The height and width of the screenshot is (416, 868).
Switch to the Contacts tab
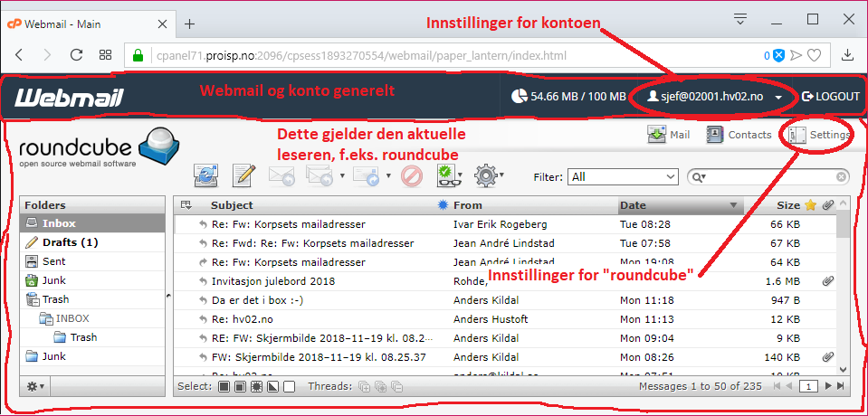739,135
